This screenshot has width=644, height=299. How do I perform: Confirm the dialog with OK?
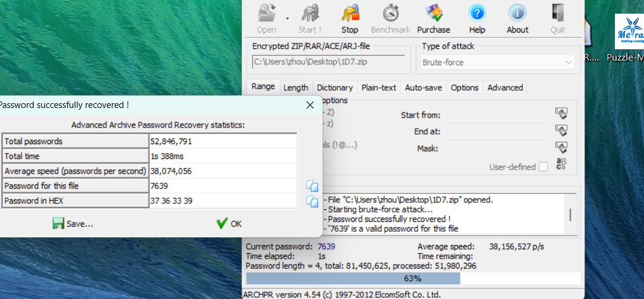click(x=229, y=224)
